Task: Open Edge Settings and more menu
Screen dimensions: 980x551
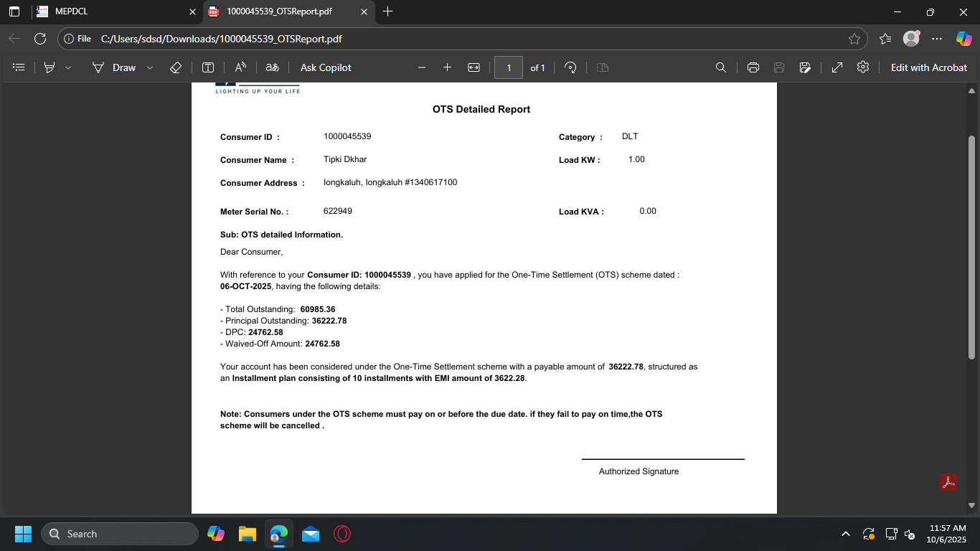Action: (x=937, y=39)
